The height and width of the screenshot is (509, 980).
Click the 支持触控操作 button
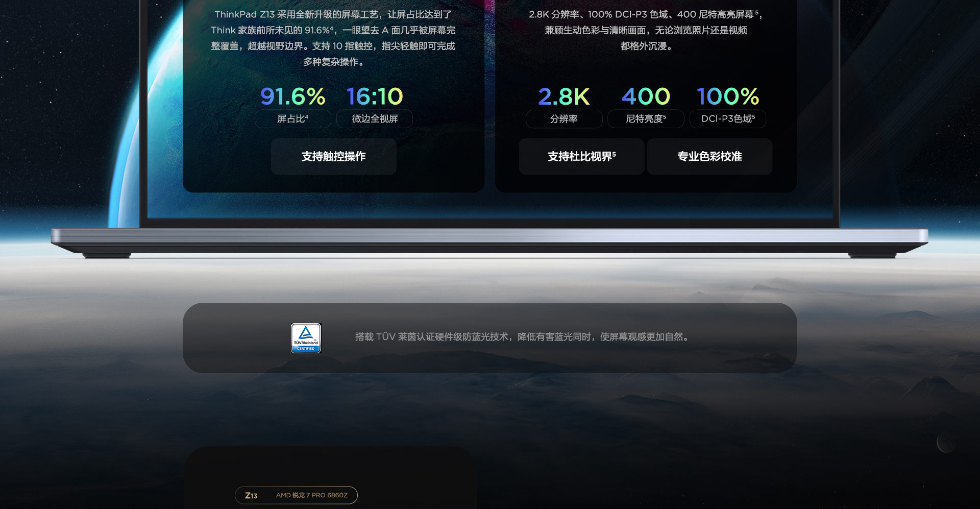click(x=334, y=157)
